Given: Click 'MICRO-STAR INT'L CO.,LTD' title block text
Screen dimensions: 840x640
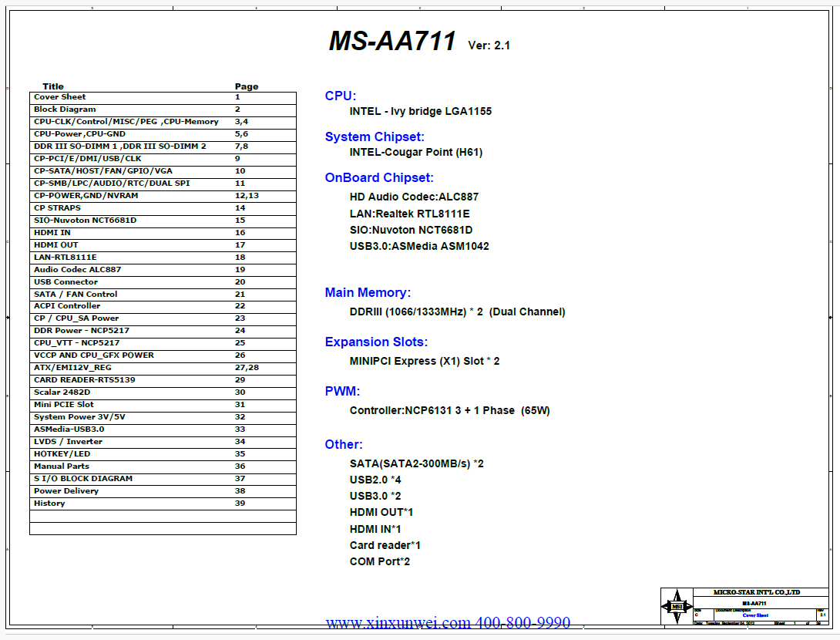Looking at the screenshot, I should 757,592.
